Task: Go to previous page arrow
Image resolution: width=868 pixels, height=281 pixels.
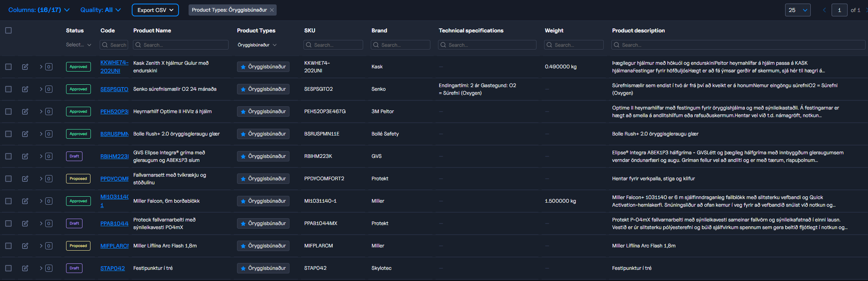Action: (824, 10)
